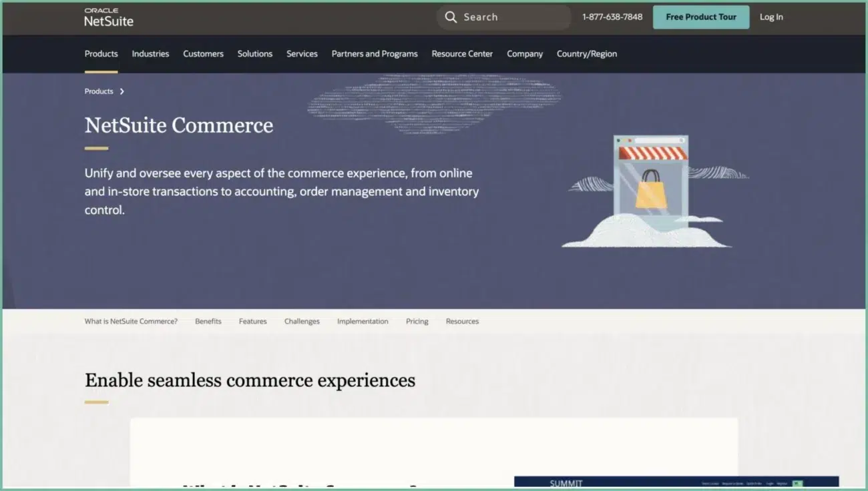This screenshot has height=491, width=868.
Task: Jump to the Challenges section
Action: point(302,321)
